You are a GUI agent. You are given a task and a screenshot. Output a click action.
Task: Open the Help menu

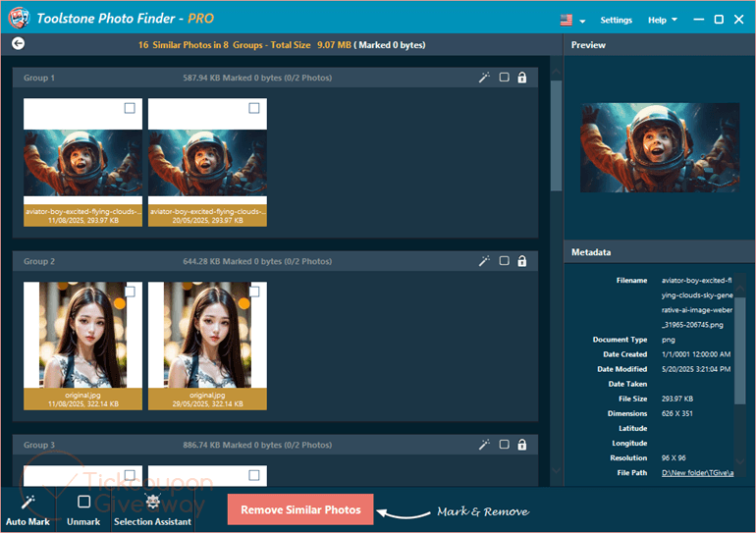click(x=663, y=21)
